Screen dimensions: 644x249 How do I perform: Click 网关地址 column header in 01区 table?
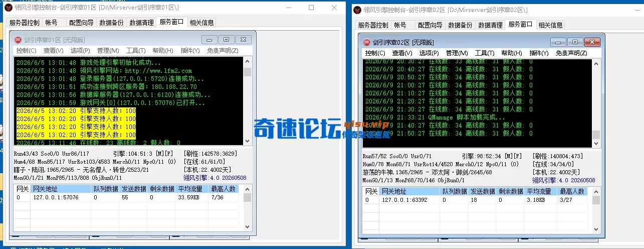61,189
